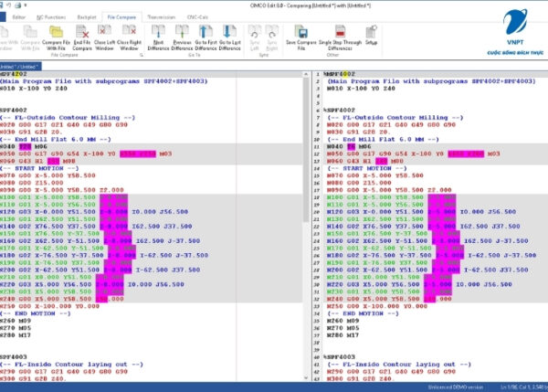Click 'N280 M17' line in left pane

15,335
